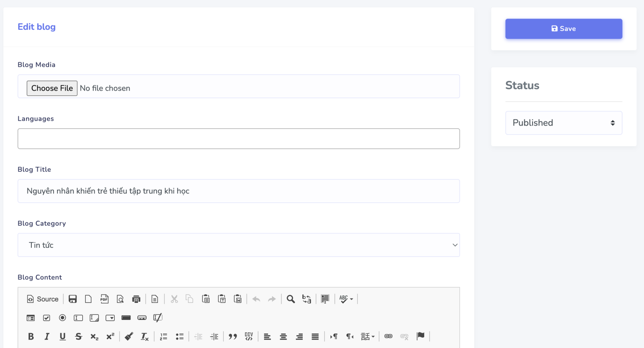
Task: Click the Copy Formatting paintbrush icon
Action: pos(129,336)
